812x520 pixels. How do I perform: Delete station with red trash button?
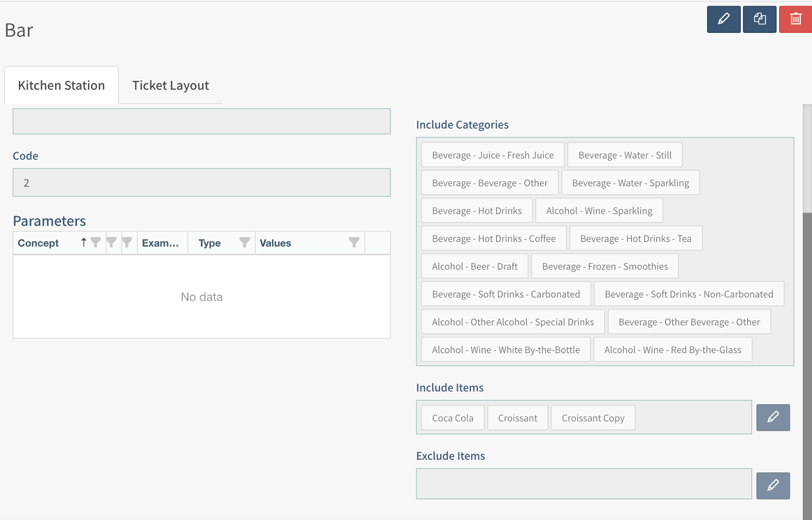[x=795, y=20]
